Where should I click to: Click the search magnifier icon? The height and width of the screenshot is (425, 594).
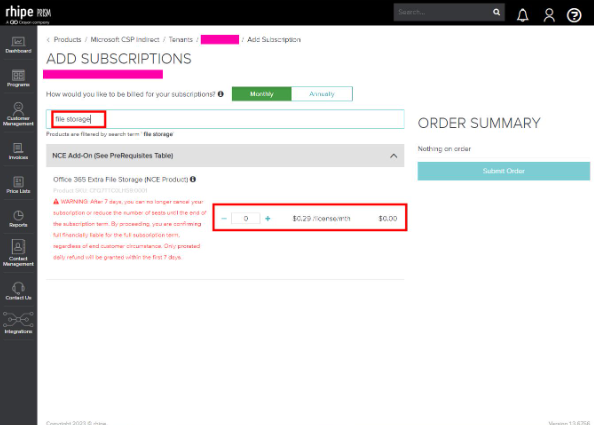tap(496, 12)
